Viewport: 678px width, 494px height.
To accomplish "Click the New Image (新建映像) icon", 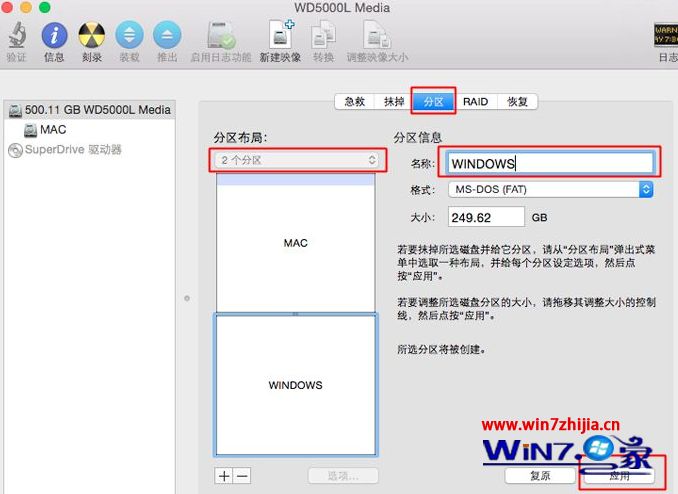I will coord(281,35).
